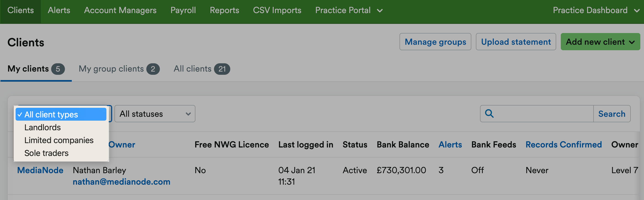Open the All statuses dropdown
The width and height of the screenshot is (644, 200).
155,114
